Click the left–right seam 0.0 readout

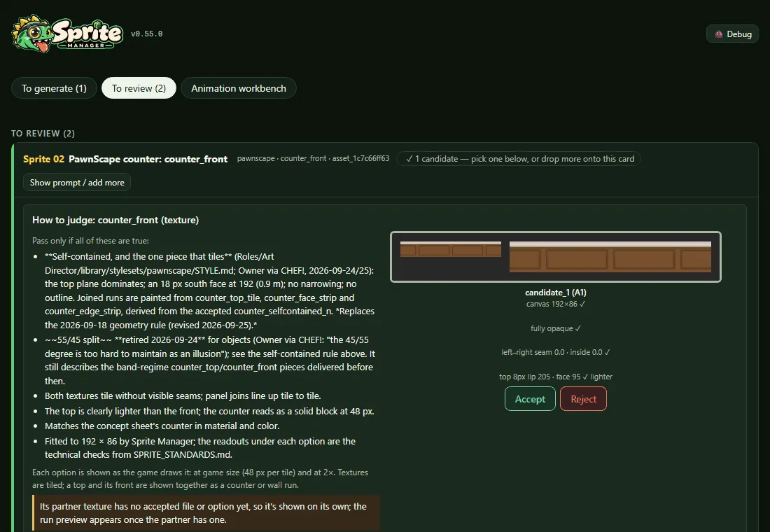click(x=555, y=352)
